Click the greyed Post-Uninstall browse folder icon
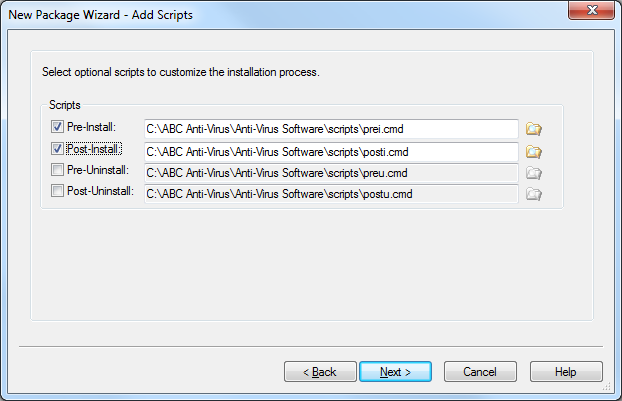Screen dimensions: 622x401 (x=534, y=194)
